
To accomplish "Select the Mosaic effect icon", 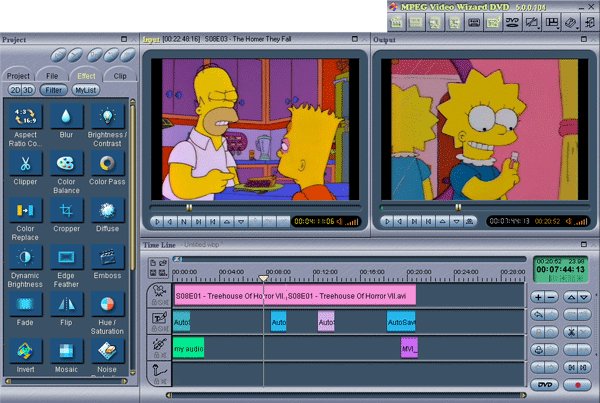I will pyautogui.click(x=66, y=351).
